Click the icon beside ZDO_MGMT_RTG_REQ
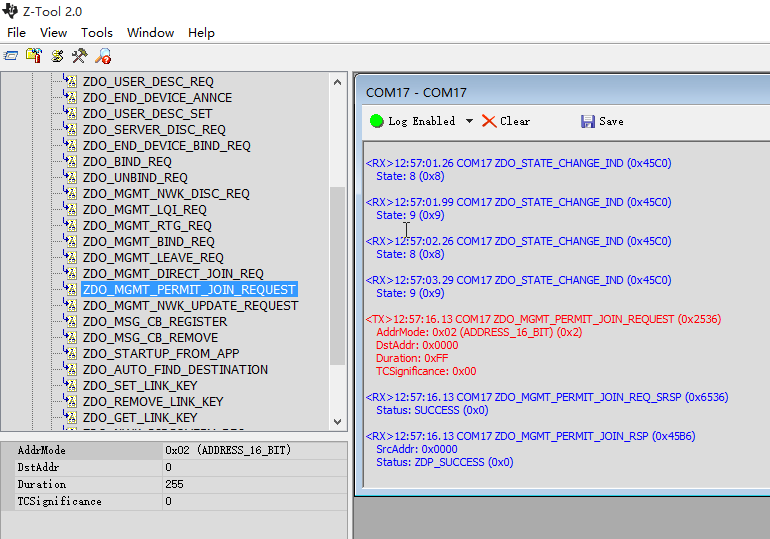The image size is (770, 539). coord(71,225)
